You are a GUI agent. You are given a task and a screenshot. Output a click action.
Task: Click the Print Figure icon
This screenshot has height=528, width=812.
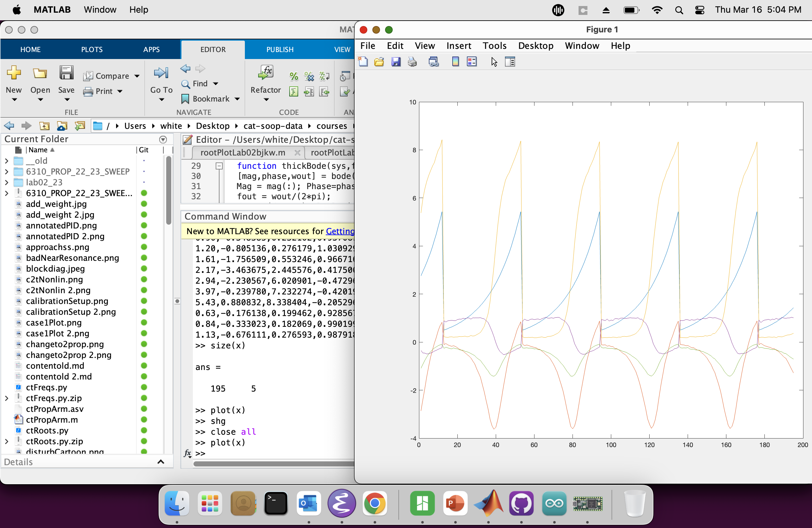click(412, 62)
